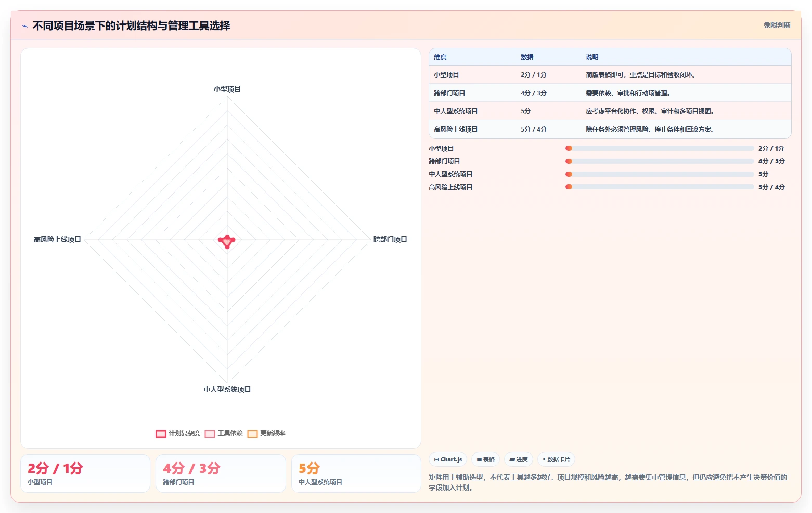The width and height of the screenshot is (812, 513).
Task: Click the lightning icon beside the title
Action: tap(24, 26)
